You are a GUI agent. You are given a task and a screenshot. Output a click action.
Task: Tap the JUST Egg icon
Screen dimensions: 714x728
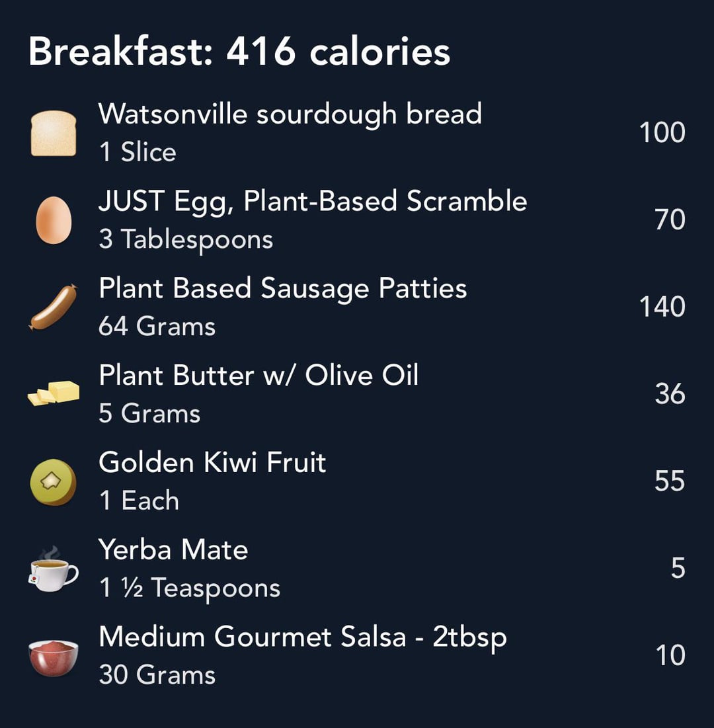[54, 220]
